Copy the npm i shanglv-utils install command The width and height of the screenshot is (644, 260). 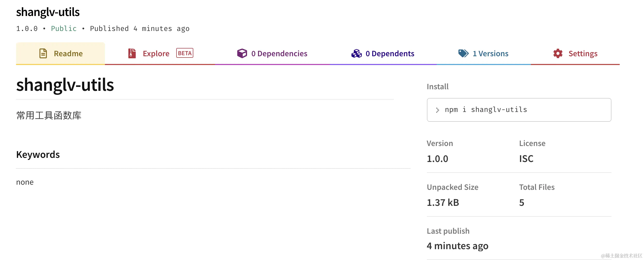519,110
